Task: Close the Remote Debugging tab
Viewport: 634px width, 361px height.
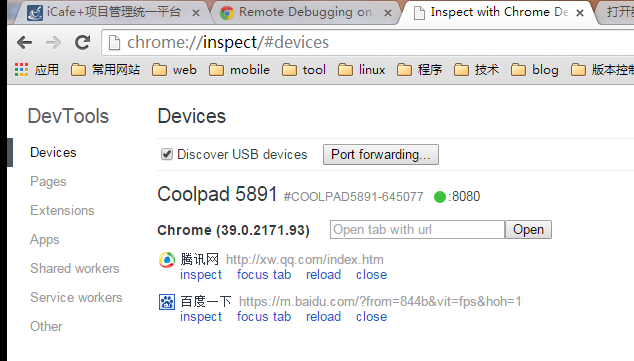Action: coord(388,13)
